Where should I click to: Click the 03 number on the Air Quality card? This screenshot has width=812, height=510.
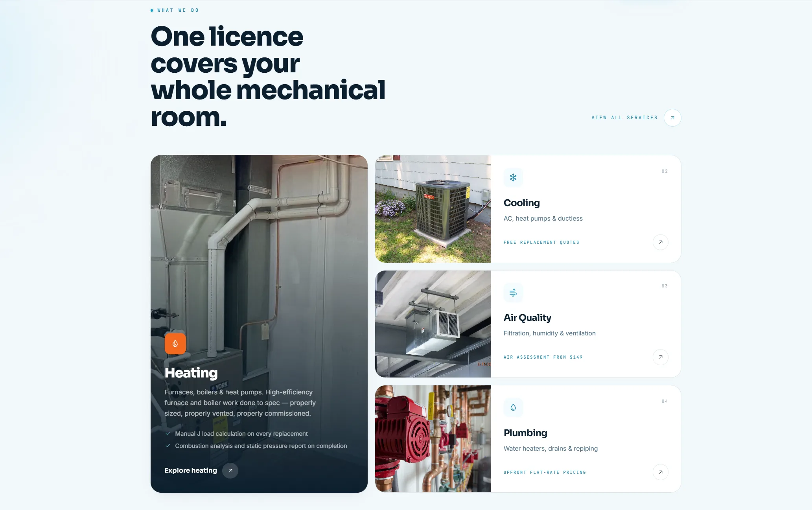point(665,286)
